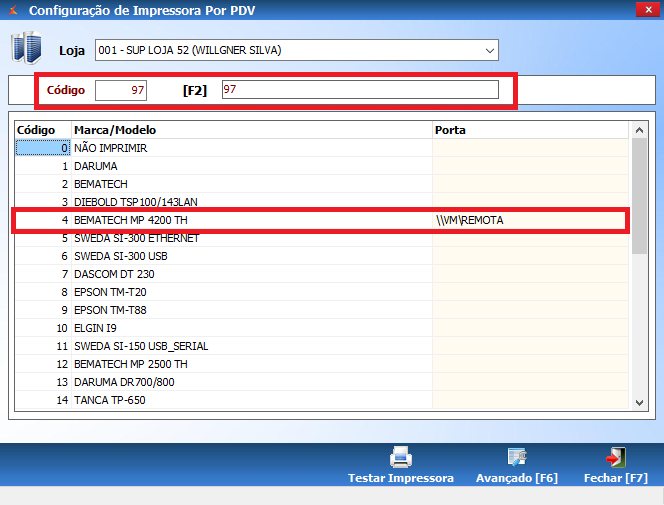Image resolution: width=664 pixels, height=505 pixels.
Task: Click scrollbar down arrow in printer list
Action: 639,403
